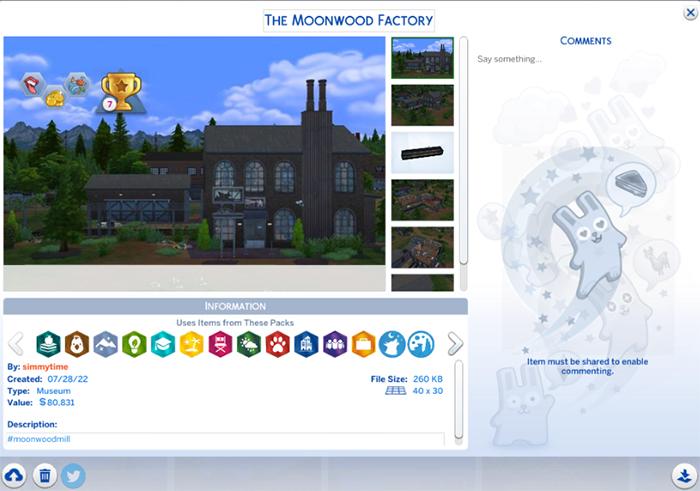
Task: Click the download lot button at bottom right
Action: pyautogui.click(x=684, y=476)
